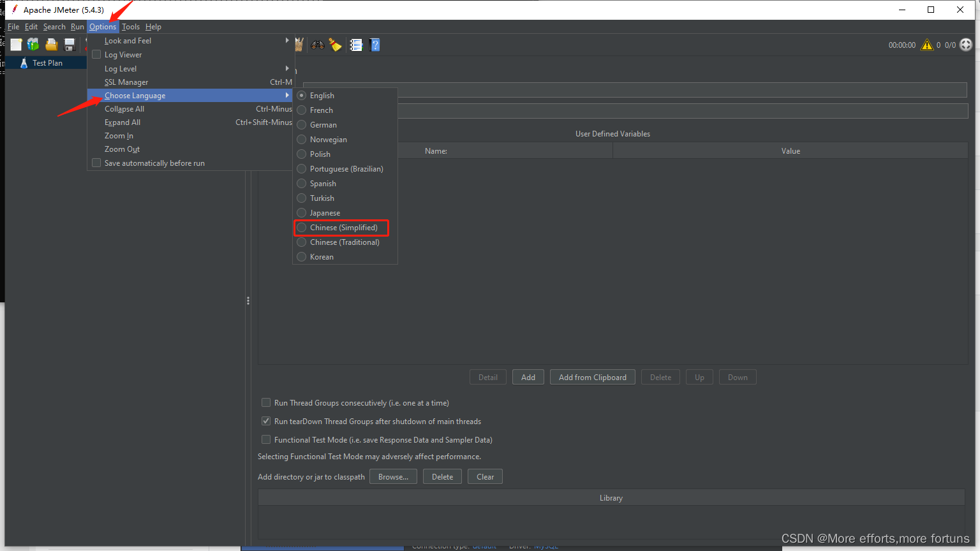This screenshot has height=551, width=980.
Task: Select Test Plan flask icon in tree
Action: click(24, 62)
